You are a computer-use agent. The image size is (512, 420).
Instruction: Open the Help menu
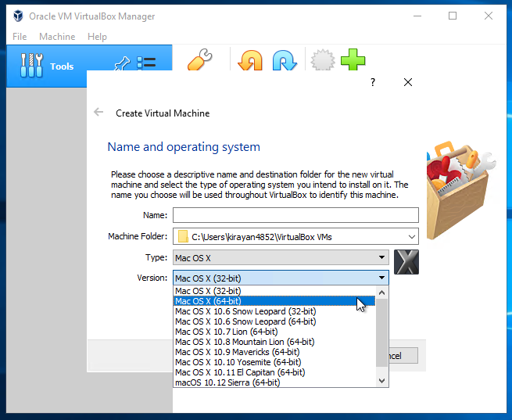(97, 37)
